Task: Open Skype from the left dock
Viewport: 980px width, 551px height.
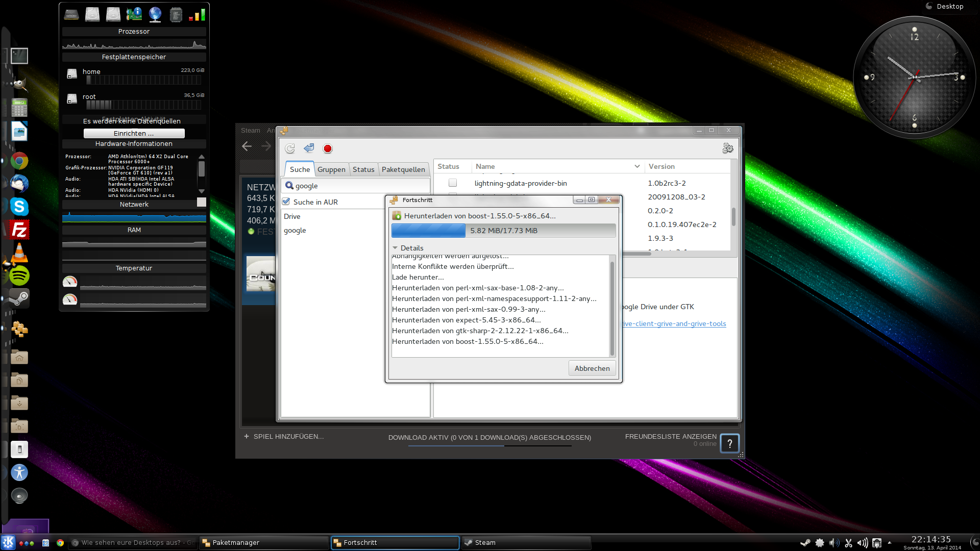Action: (19, 207)
